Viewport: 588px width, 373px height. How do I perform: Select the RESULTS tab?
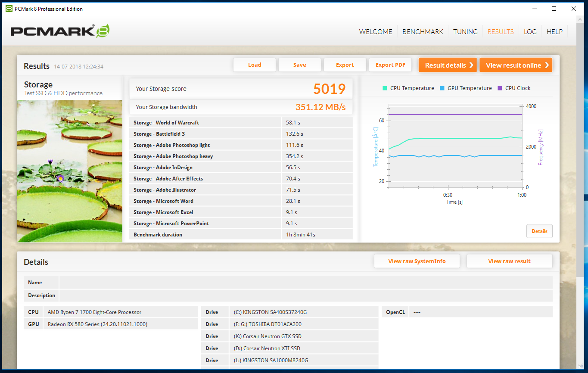pos(501,31)
